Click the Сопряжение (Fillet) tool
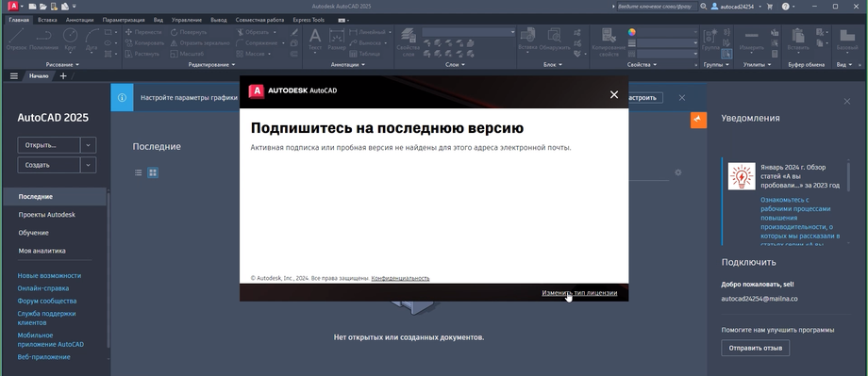This screenshot has height=376, width=868. (x=257, y=42)
